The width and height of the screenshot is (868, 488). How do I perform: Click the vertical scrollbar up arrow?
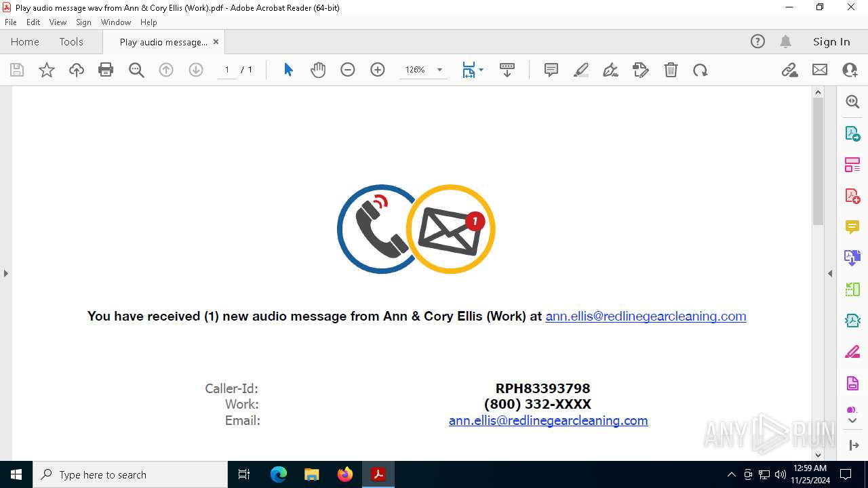tap(818, 92)
